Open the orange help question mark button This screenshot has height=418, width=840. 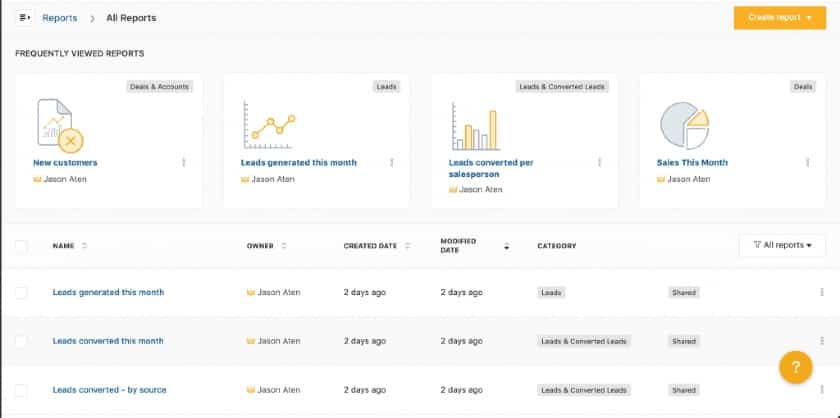tap(796, 367)
